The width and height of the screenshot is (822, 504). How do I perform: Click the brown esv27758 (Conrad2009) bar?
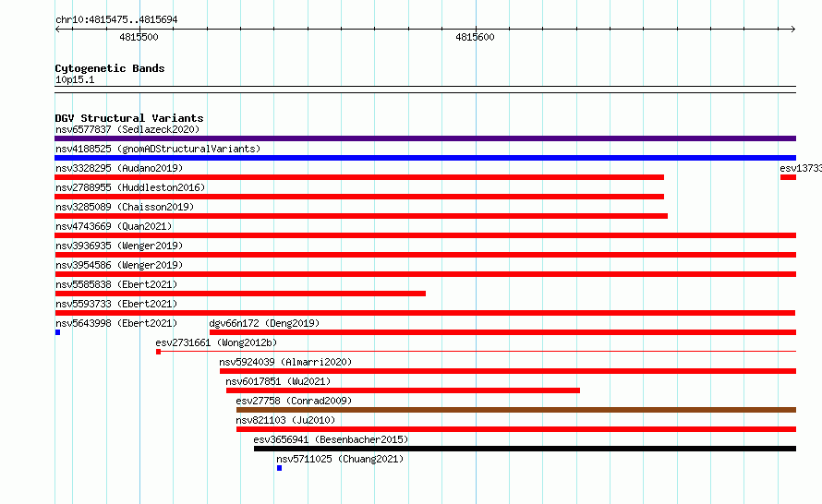coord(516,410)
